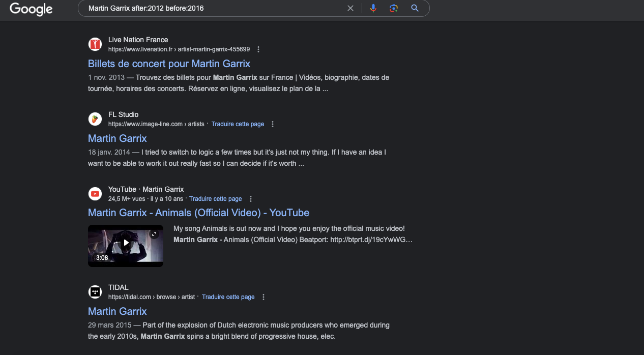644x355 pixels.
Task: Click 'Traduire cette page' for FL Studio result
Action: pos(238,124)
